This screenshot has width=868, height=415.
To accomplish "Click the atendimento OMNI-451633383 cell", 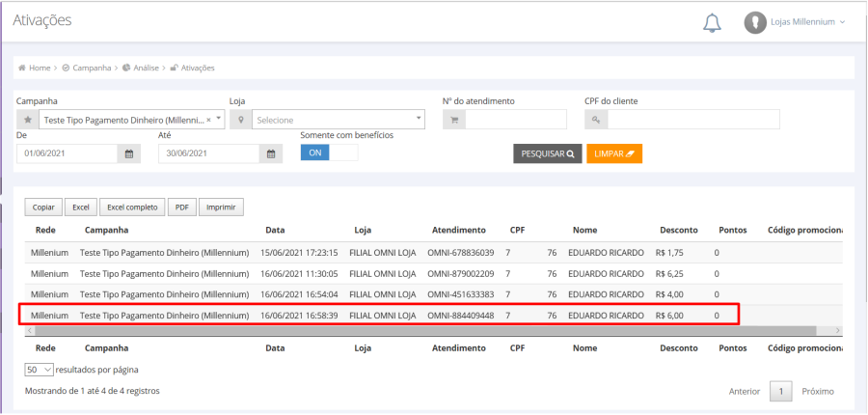I will (x=461, y=294).
